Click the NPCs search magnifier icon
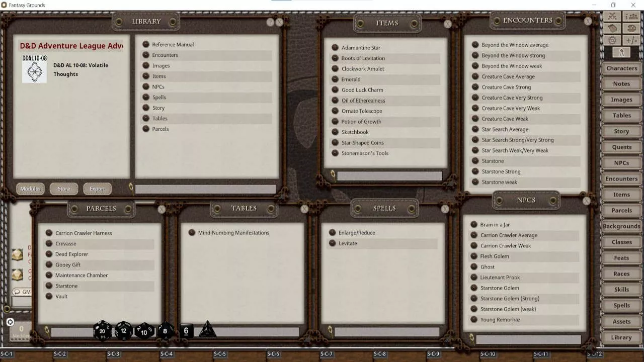 click(x=471, y=338)
